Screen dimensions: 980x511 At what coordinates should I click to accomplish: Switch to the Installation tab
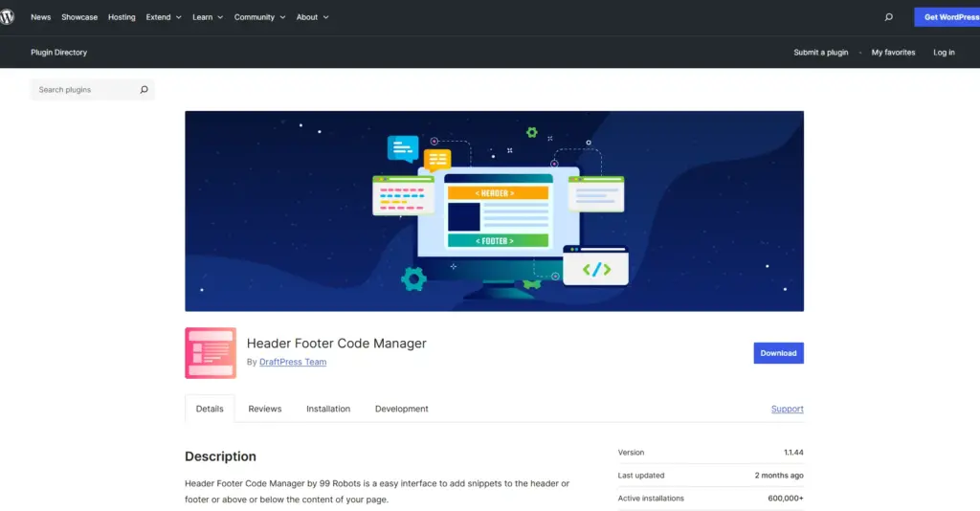pyautogui.click(x=328, y=409)
